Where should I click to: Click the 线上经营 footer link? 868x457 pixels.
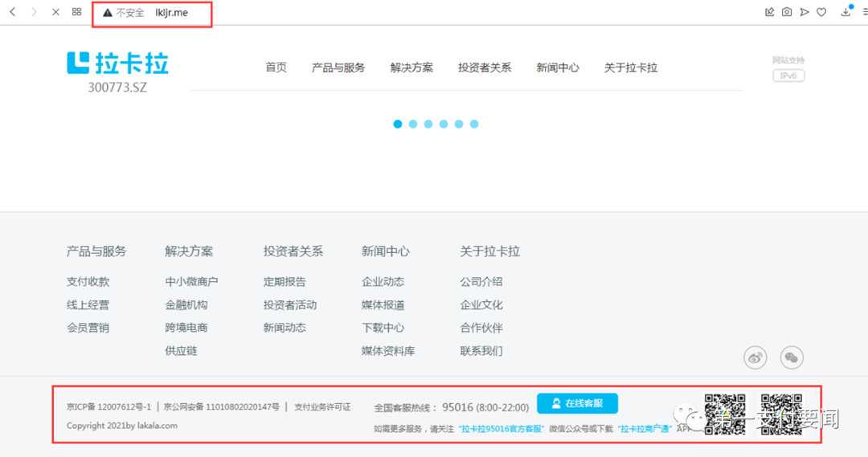(88, 305)
